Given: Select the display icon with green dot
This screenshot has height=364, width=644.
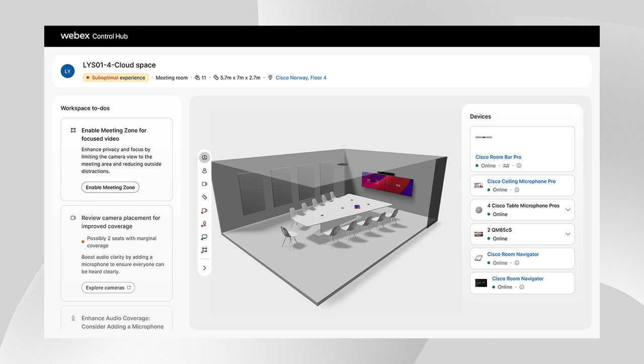Looking at the screenshot, I should pyautogui.click(x=204, y=237).
